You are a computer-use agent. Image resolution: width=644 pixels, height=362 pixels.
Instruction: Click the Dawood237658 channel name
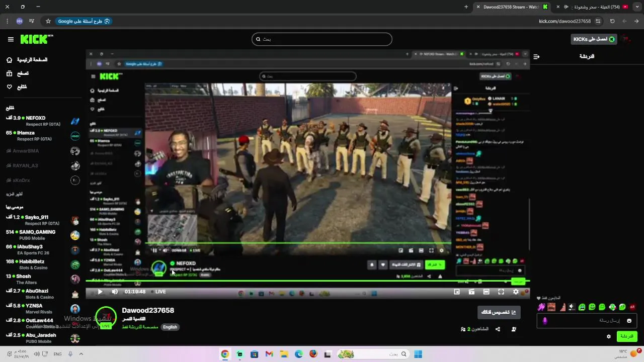coord(148,311)
